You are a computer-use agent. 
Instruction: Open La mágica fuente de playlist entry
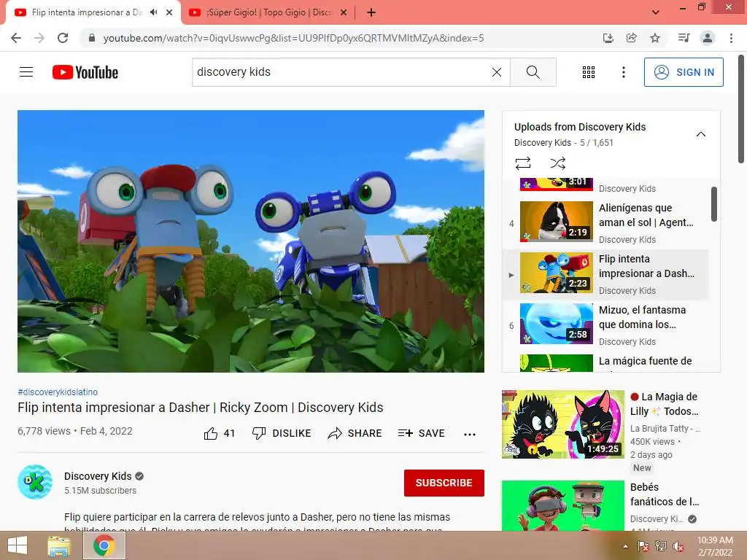[605, 362]
